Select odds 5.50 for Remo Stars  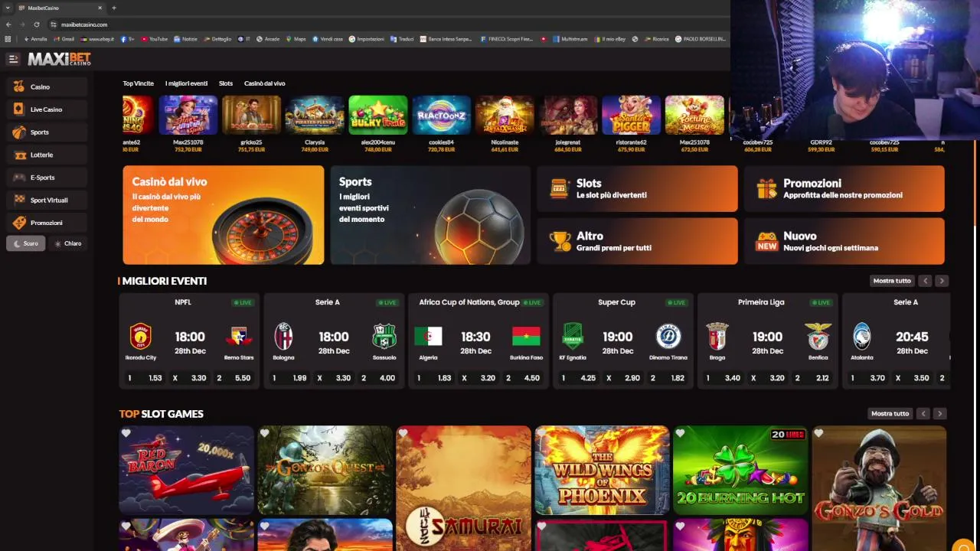pyautogui.click(x=234, y=378)
